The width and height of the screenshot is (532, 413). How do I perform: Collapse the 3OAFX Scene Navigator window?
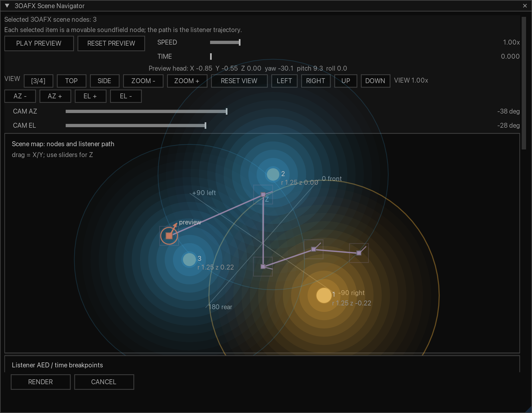pos(7,6)
